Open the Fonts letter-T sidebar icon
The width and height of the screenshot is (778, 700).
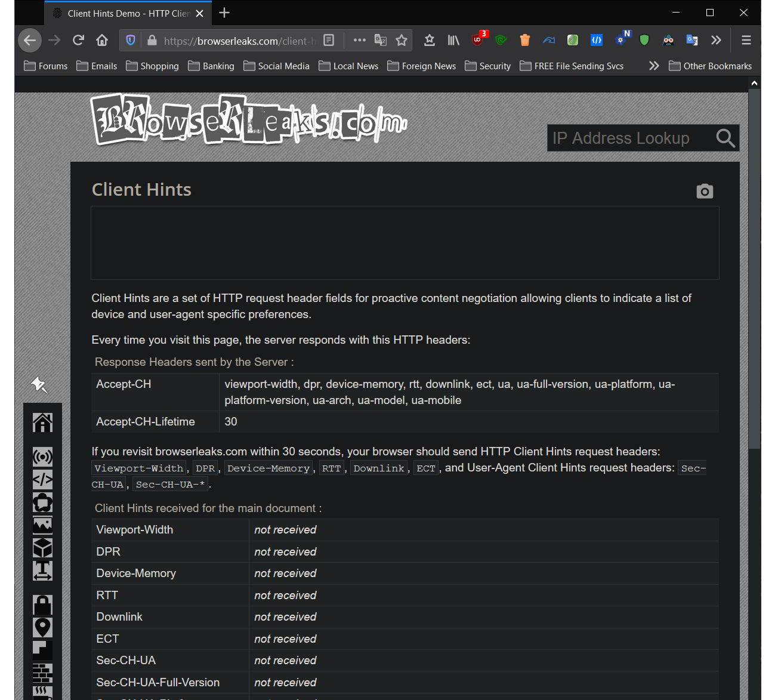point(42,571)
